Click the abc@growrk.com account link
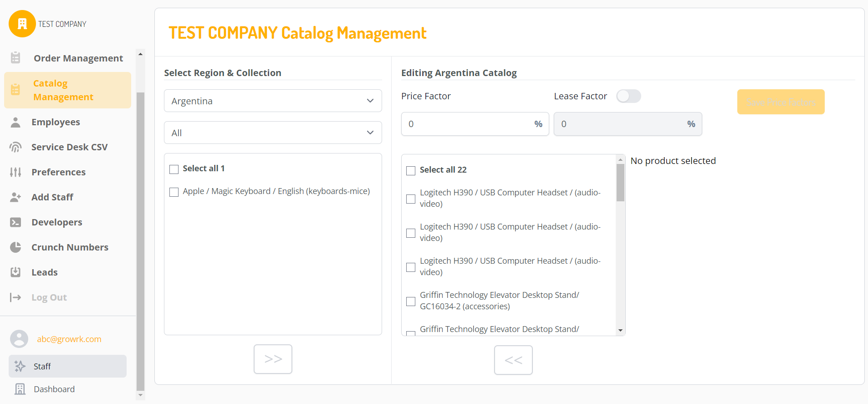868x404 pixels. coord(69,339)
